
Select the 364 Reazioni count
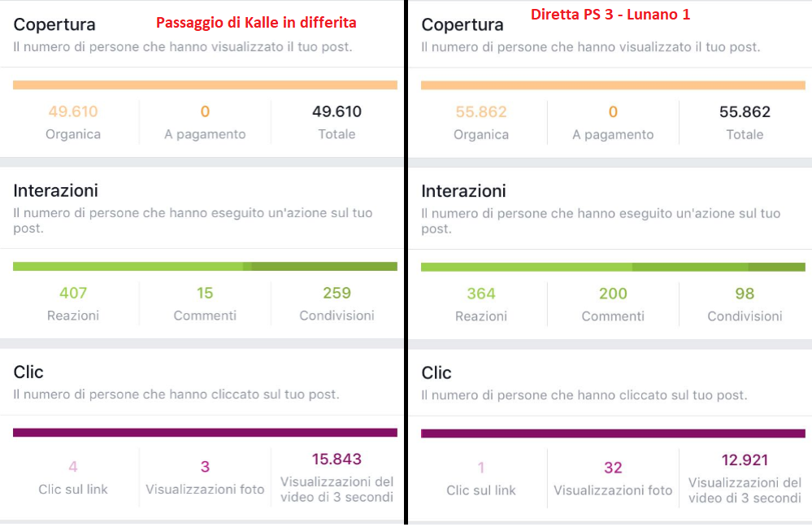point(480,294)
